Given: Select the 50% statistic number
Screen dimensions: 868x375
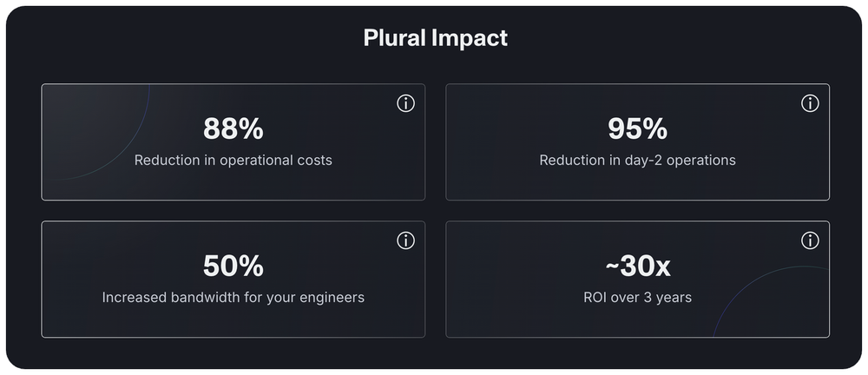Looking at the screenshot, I should tap(233, 266).
